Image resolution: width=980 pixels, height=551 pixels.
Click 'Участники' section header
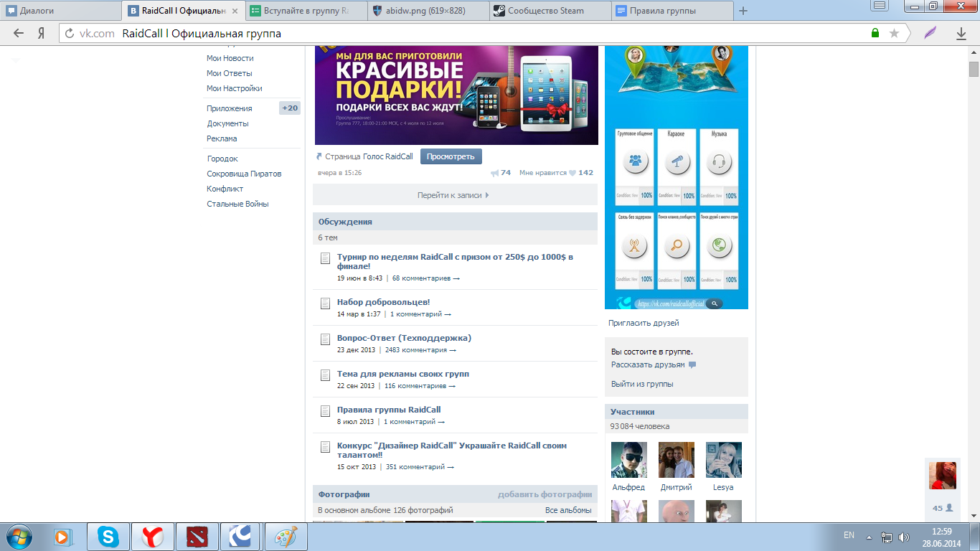677,412
